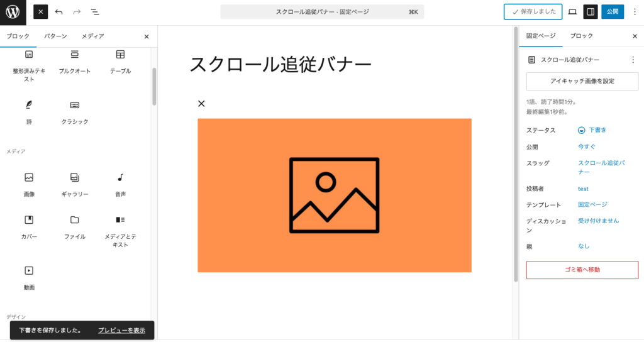Close the inserter panel with X
This screenshot has width=644, height=342.
click(147, 36)
